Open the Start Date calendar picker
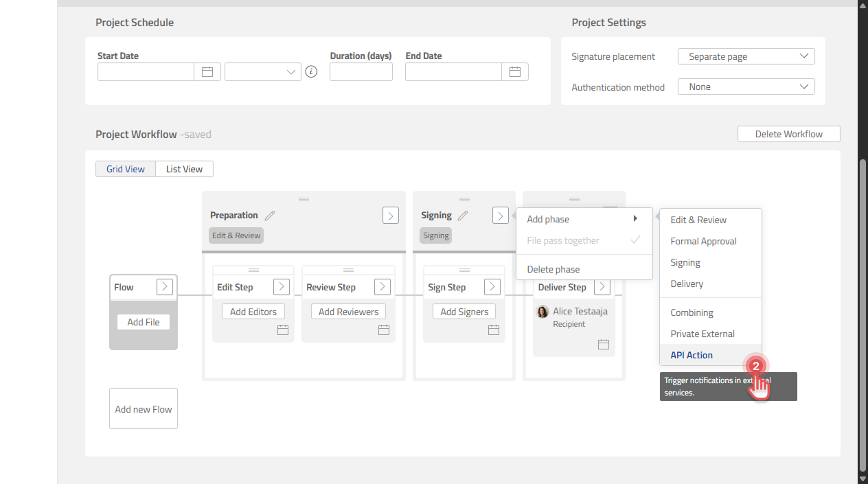This screenshot has height=484, width=868. point(207,71)
